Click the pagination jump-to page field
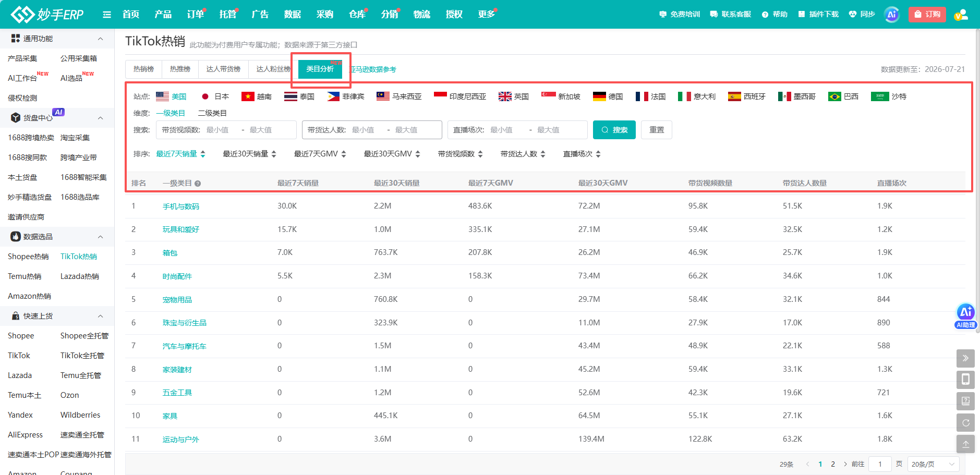 coord(880,464)
